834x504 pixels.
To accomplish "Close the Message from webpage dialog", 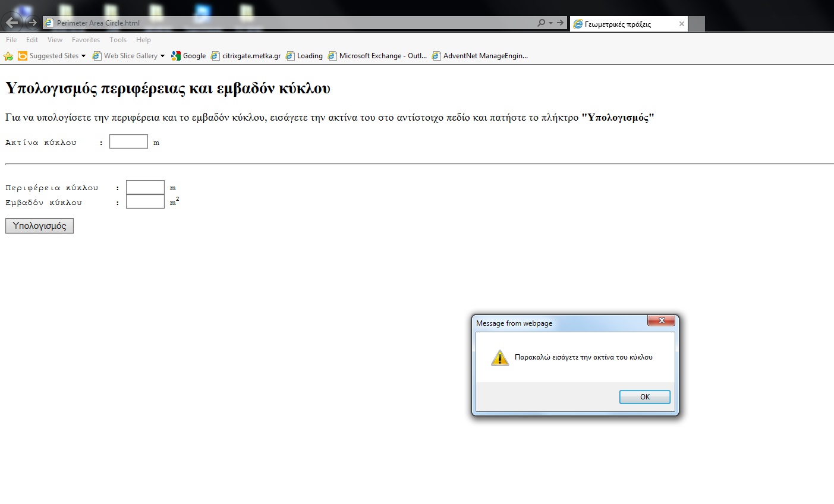I will click(x=660, y=321).
